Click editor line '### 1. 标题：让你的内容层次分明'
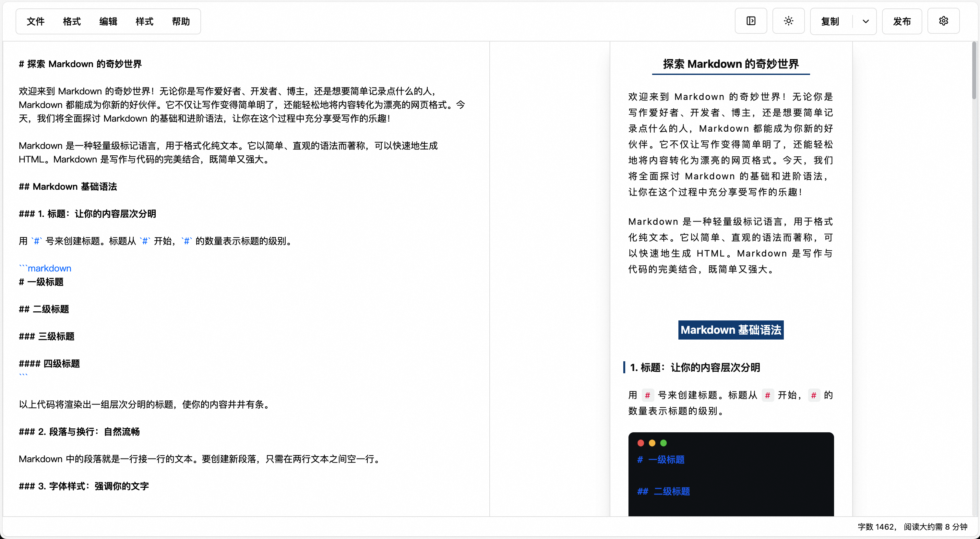Image resolution: width=980 pixels, height=539 pixels. tap(88, 214)
